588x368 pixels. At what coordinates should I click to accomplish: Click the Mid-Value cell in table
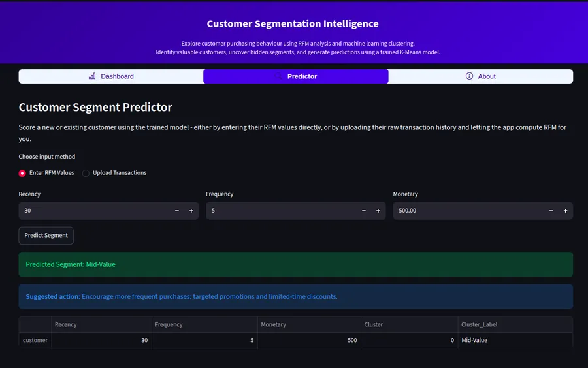(515, 341)
